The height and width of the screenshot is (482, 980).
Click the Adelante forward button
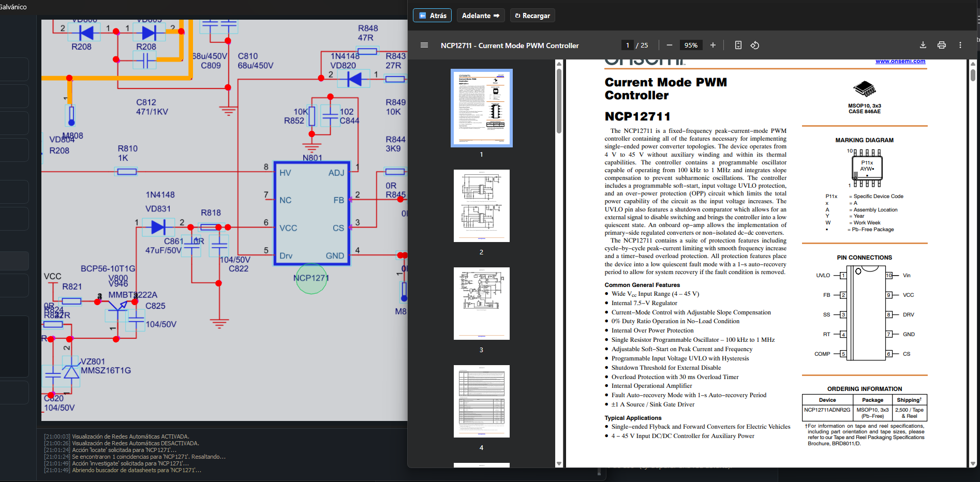tap(481, 16)
